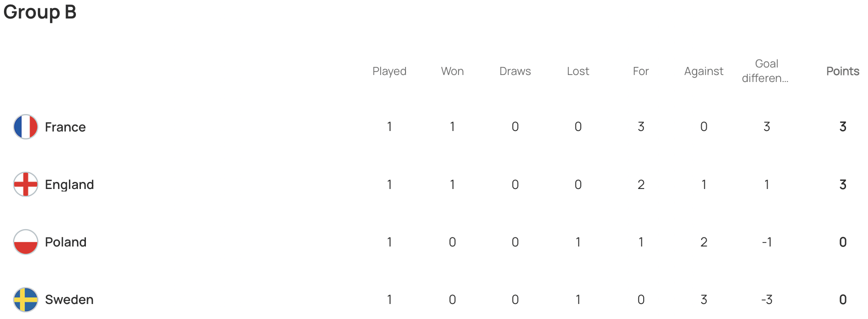Open the France team link
This screenshot has width=868, height=319.
point(65,127)
